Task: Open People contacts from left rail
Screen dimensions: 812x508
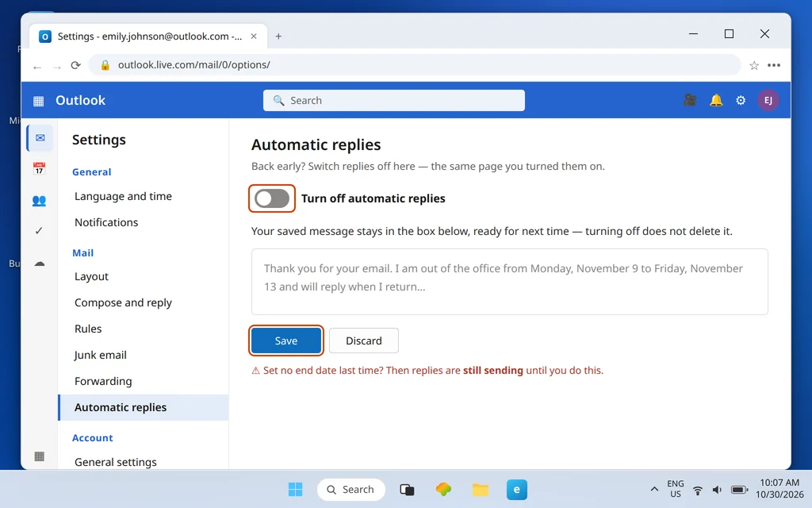Action: tap(40, 201)
